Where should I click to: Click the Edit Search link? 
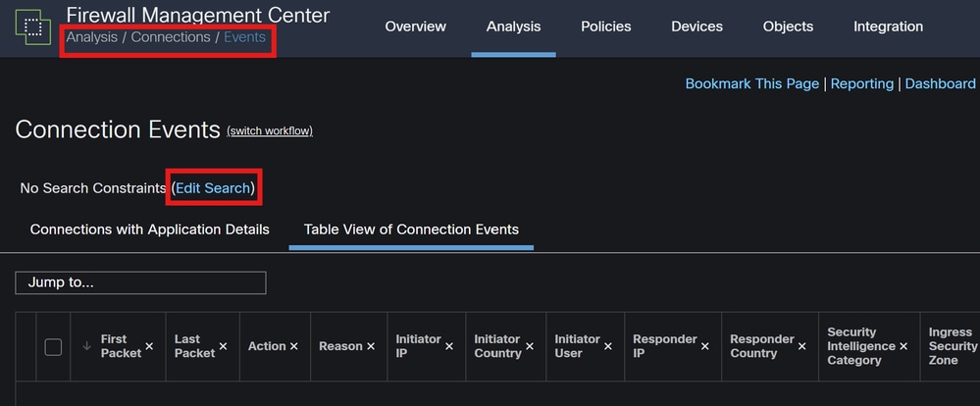point(213,188)
